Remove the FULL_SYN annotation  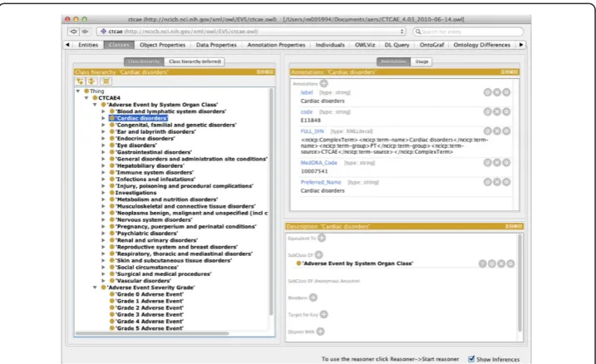pyautogui.click(x=497, y=131)
